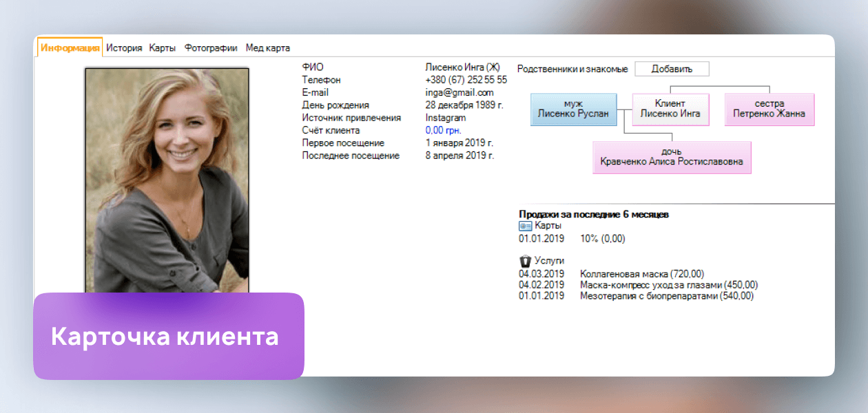This screenshot has width=868, height=413.
Task: Select the Информация tab
Action: pos(70,48)
